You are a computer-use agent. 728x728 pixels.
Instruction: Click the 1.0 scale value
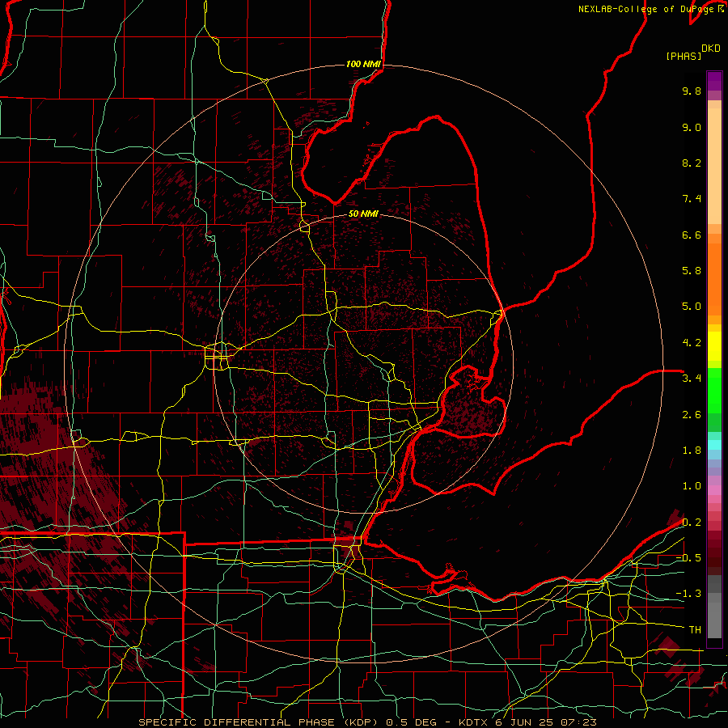pyautogui.click(x=692, y=486)
